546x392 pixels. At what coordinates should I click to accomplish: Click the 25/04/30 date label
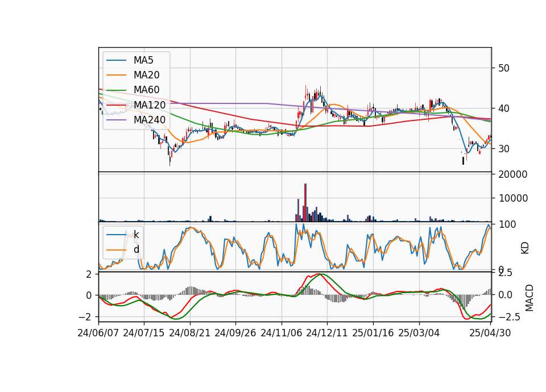tap(490, 333)
